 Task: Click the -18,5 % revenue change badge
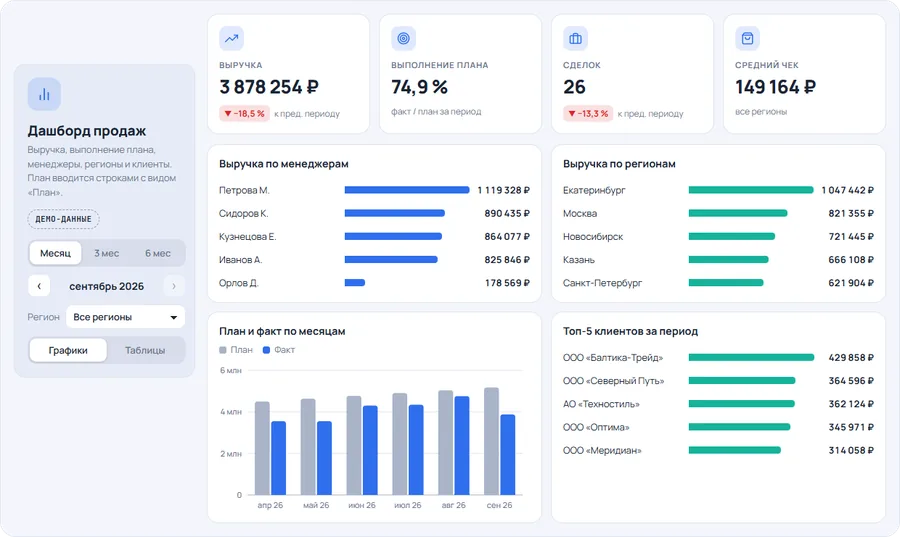click(x=244, y=114)
